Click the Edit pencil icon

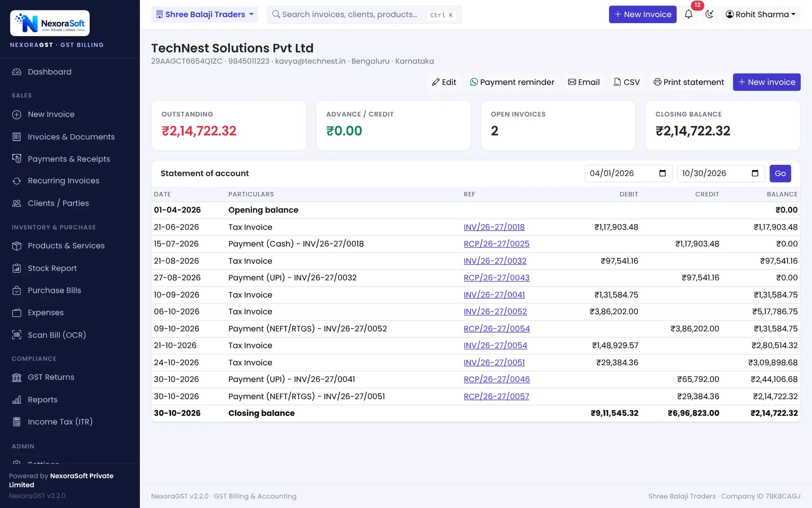[435, 82]
